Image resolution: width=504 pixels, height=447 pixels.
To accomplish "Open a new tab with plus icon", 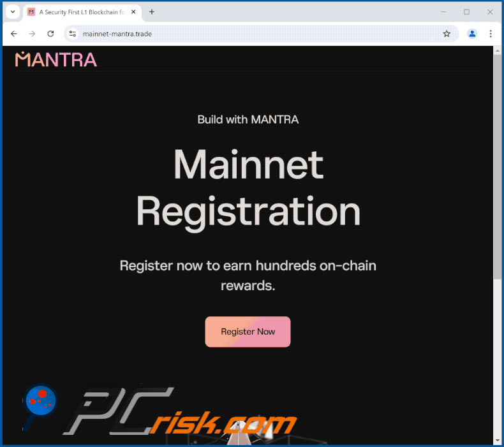I will (x=152, y=12).
